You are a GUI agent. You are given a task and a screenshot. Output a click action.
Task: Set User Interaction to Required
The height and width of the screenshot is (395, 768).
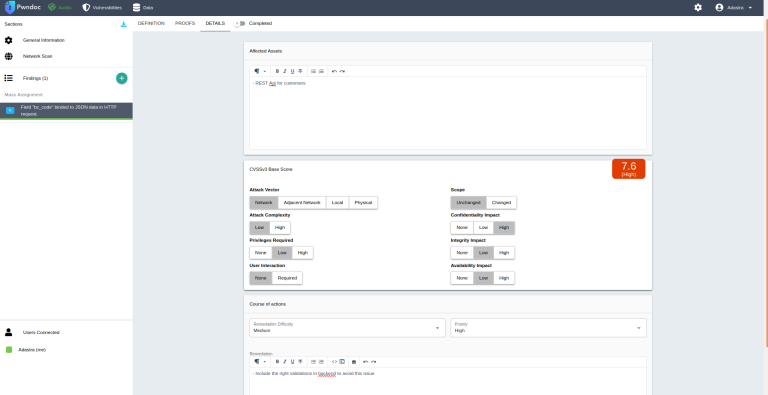287,278
